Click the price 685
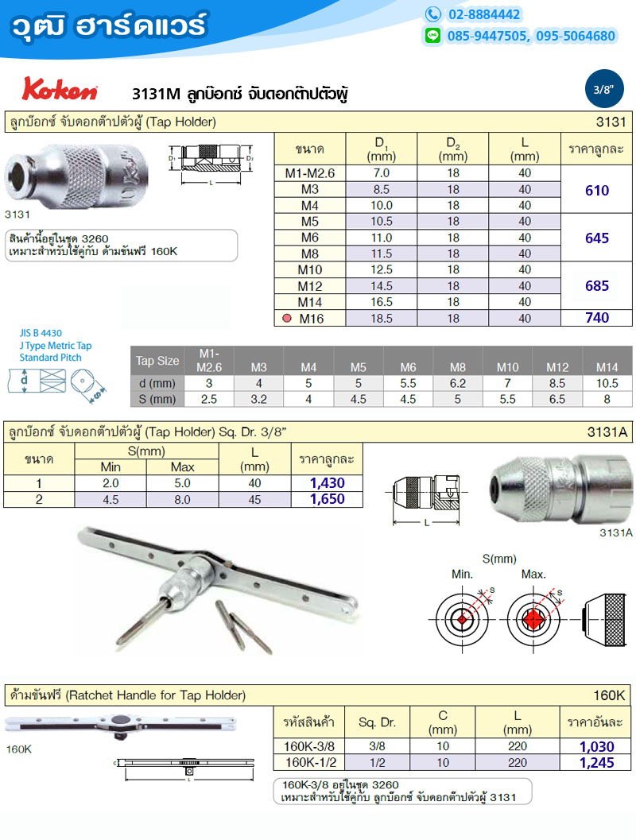The height and width of the screenshot is (840, 636). [x=597, y=285]
